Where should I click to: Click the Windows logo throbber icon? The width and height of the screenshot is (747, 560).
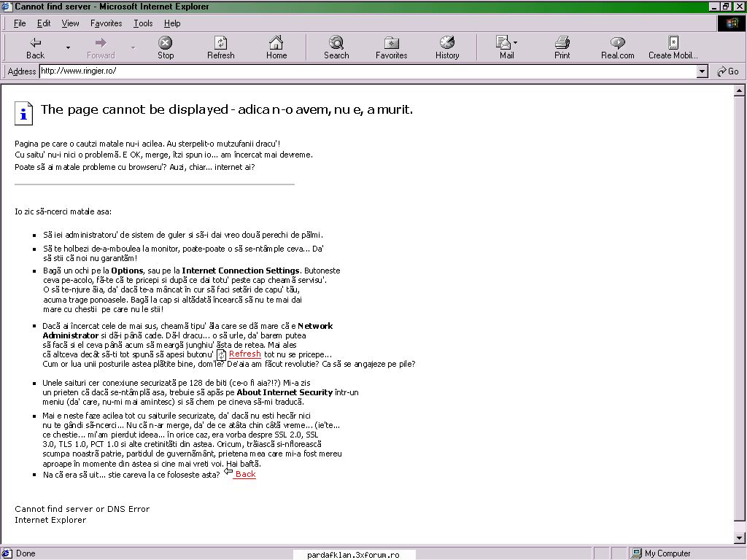click(x=731, y=23)
